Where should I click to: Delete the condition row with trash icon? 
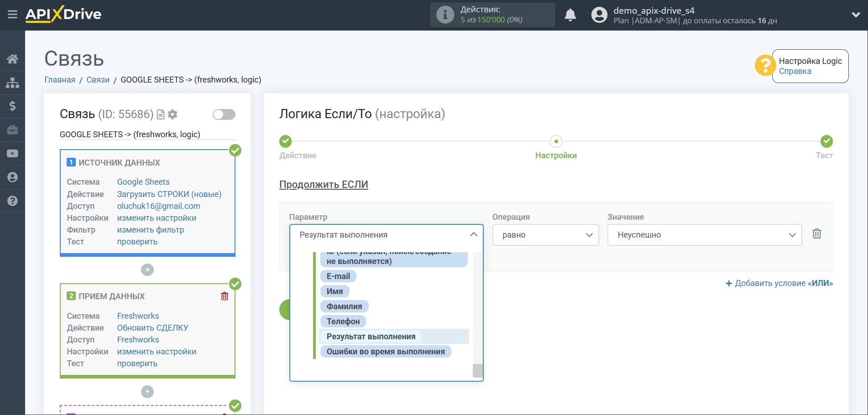[816, 234]
